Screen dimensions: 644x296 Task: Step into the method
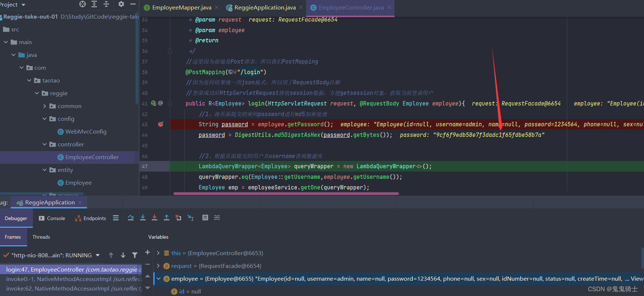[x=143, y=218]
